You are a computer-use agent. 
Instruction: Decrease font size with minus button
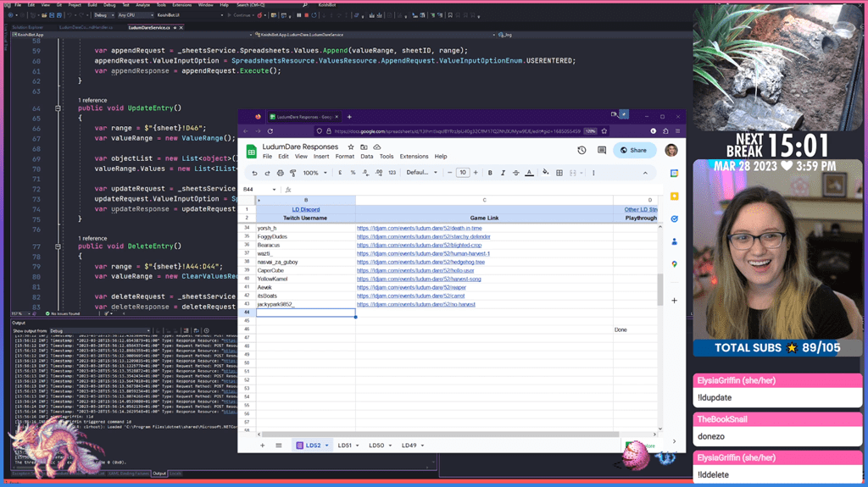(449, 173)
